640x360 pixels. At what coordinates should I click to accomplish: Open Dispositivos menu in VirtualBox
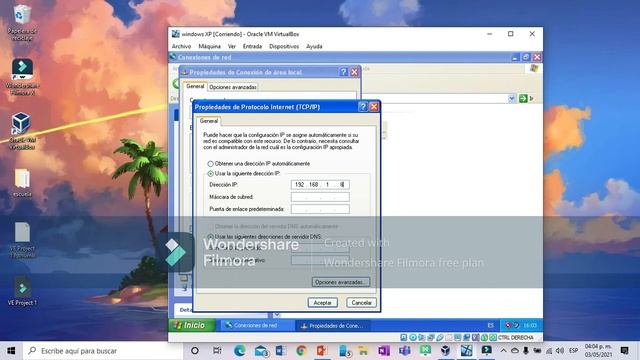coord(284,47)
